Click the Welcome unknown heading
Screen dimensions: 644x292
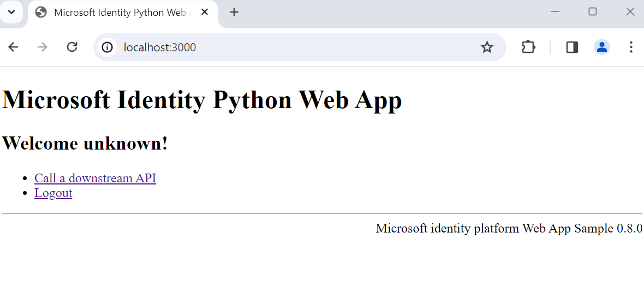[x=85, y=144]
